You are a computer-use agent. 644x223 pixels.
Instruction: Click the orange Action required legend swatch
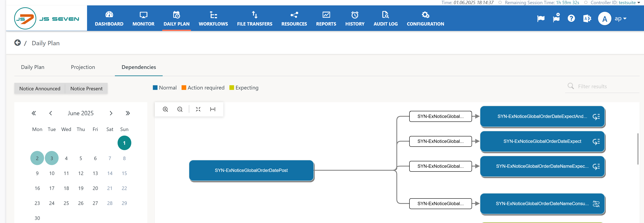pyautogui.click(x=184, y=88)
